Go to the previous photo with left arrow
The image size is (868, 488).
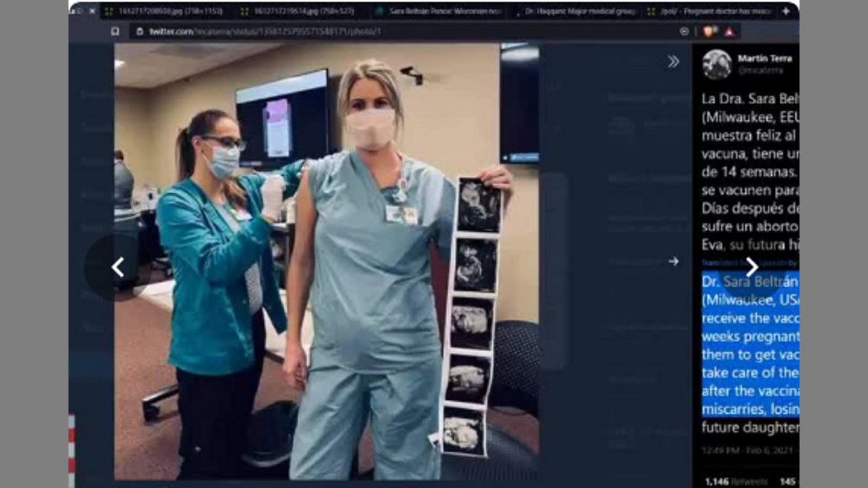coord(117,267)
